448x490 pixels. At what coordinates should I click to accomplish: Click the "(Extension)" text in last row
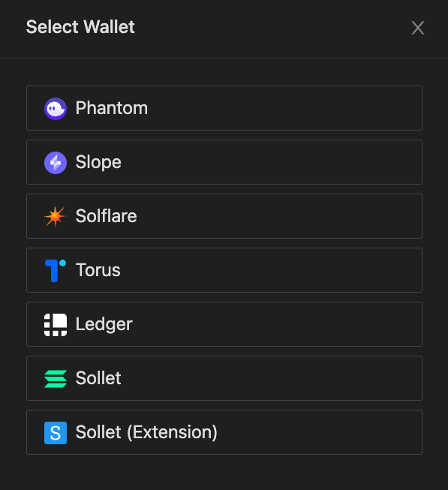[172, 432]
